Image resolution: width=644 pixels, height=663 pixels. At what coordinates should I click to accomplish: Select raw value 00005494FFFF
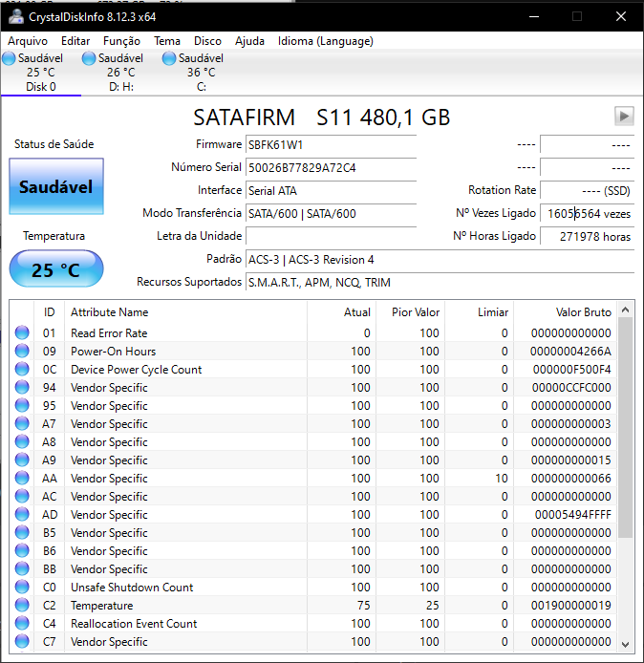[x=573, y=515]
